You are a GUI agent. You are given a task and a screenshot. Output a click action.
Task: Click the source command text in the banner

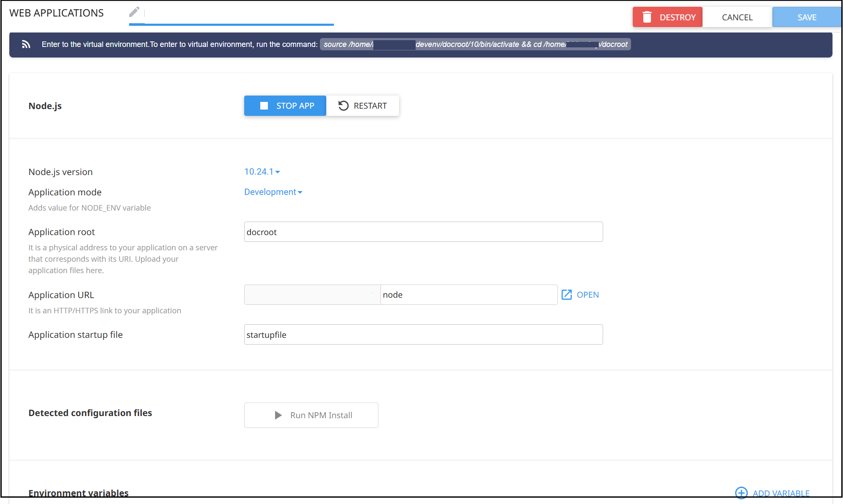click(475, 44)
